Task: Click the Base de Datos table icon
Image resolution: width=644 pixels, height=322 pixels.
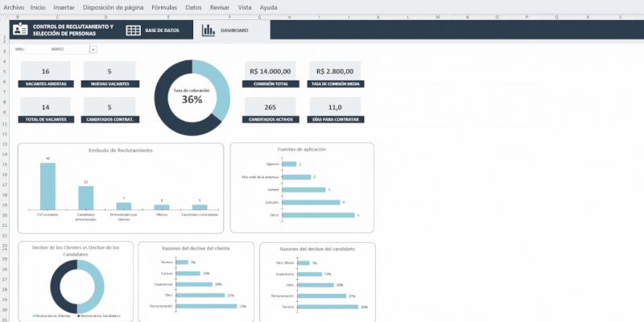Action: [x=134, y=31]
